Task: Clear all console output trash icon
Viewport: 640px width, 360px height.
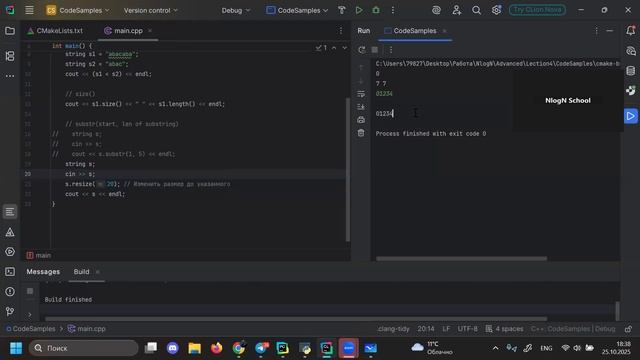Action: (x=361, y=133)
